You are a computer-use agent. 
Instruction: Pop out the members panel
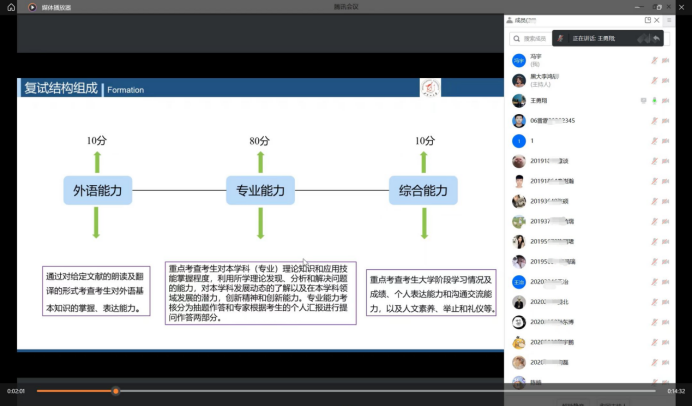point(647,20)
